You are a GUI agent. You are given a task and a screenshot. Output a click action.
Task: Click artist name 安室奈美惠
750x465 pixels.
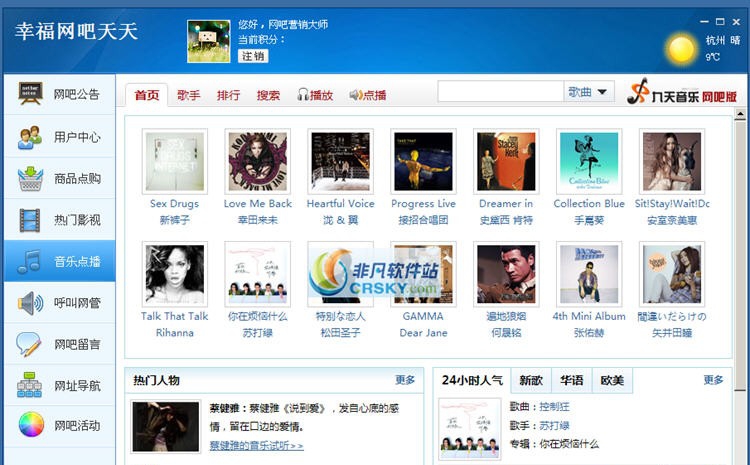pos(672,220)
